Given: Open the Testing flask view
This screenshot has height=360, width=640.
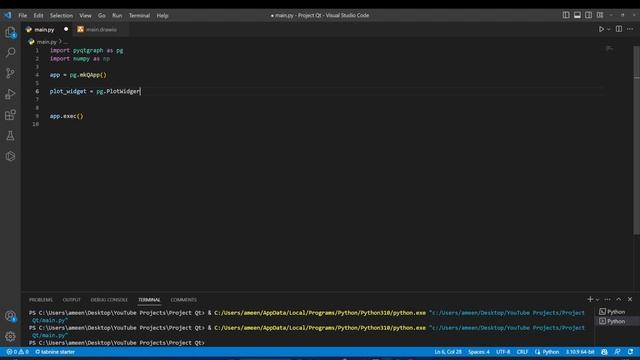Looking at the screenshot, I should [x=10, y=136].
